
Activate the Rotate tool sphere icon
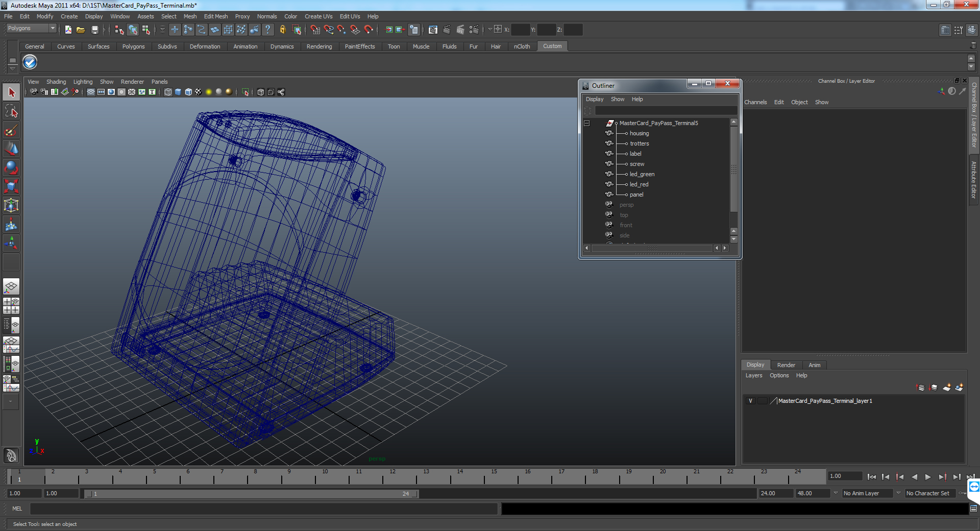point(11,167)
